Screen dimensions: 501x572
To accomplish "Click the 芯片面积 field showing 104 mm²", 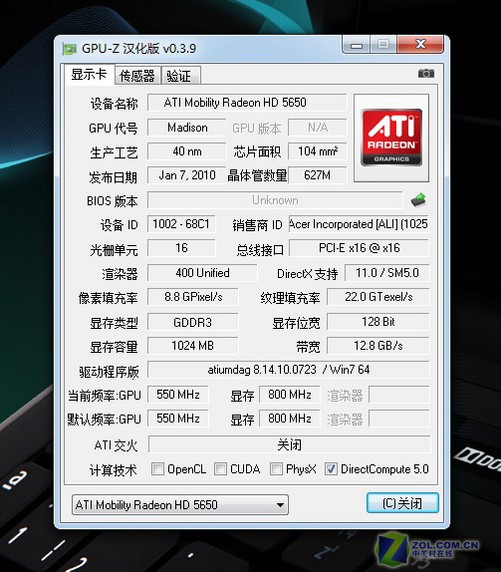I will tap(317, 151).
